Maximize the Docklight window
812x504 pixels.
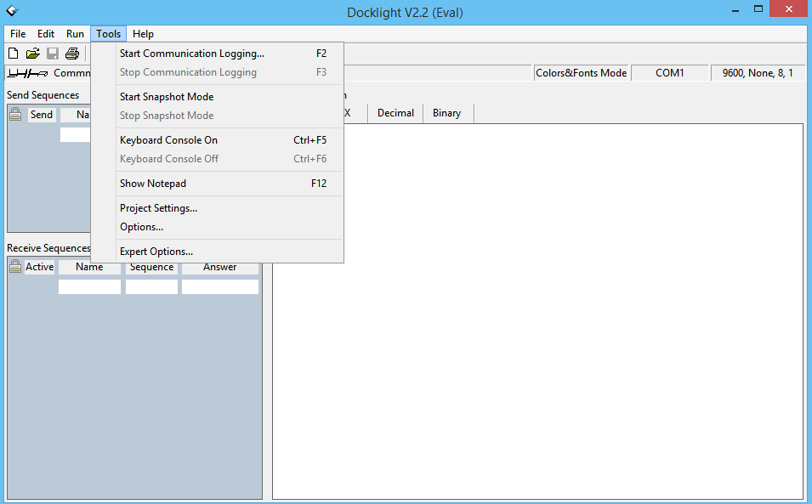click(758, 9)
